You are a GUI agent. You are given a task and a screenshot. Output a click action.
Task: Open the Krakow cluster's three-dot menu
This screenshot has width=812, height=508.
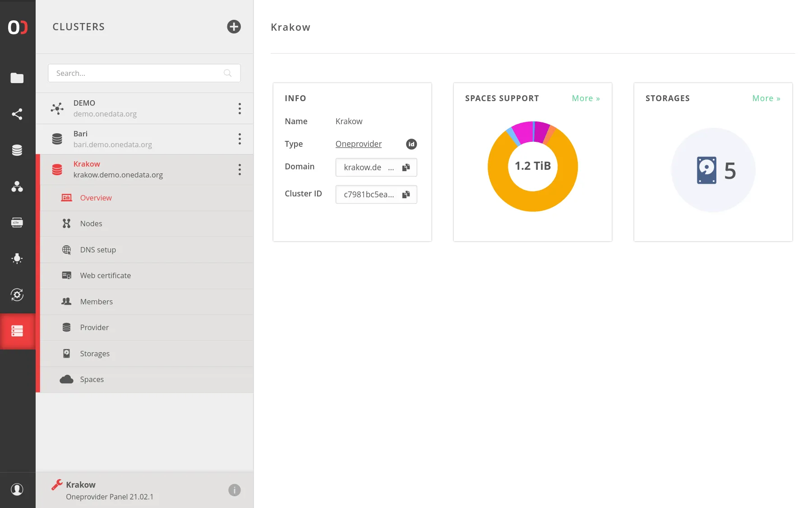pos(240,169)
